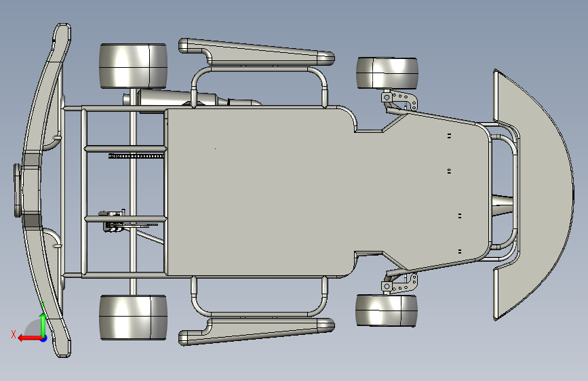Select the lower steering knuckle bracket with holes

(x=400, y=283)
